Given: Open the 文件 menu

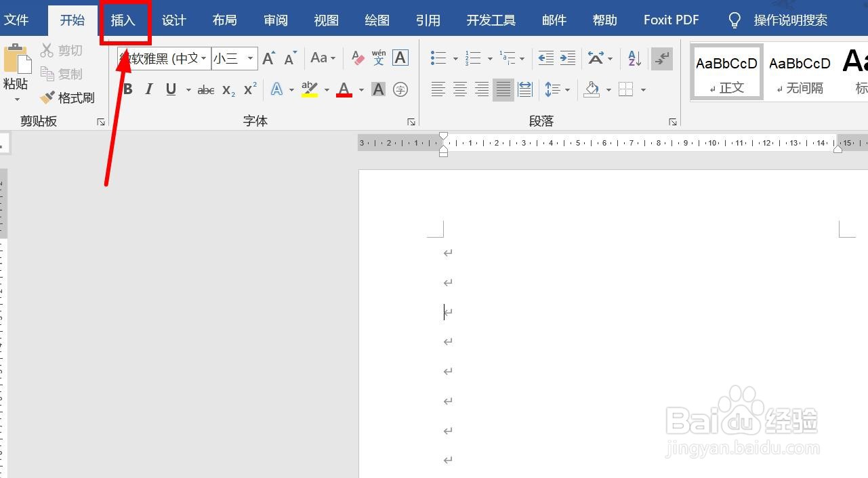Looking at the screenshot, I should [18, 20].
